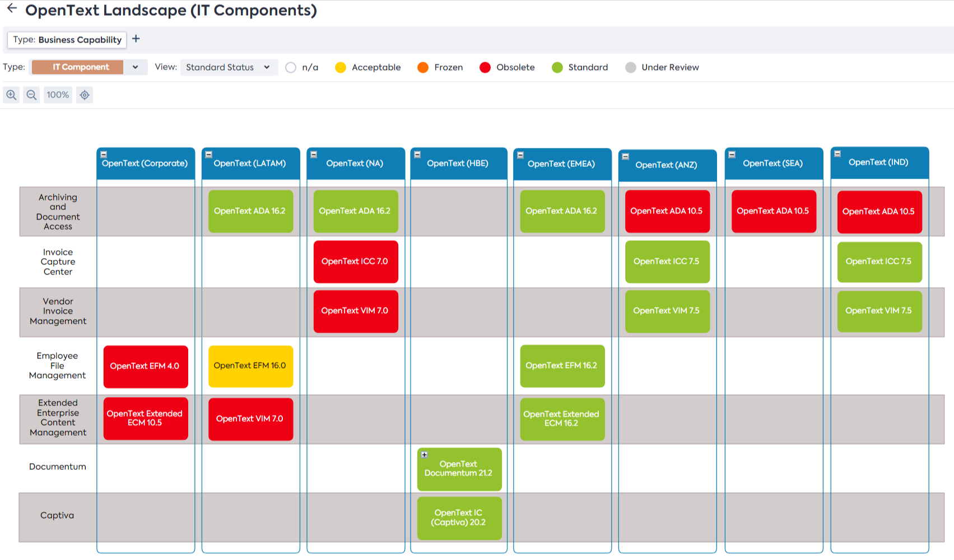The image size is (954, 560).
Task: Toggle the Obsolete red legend swatch
Action: [x=485, y=67]
